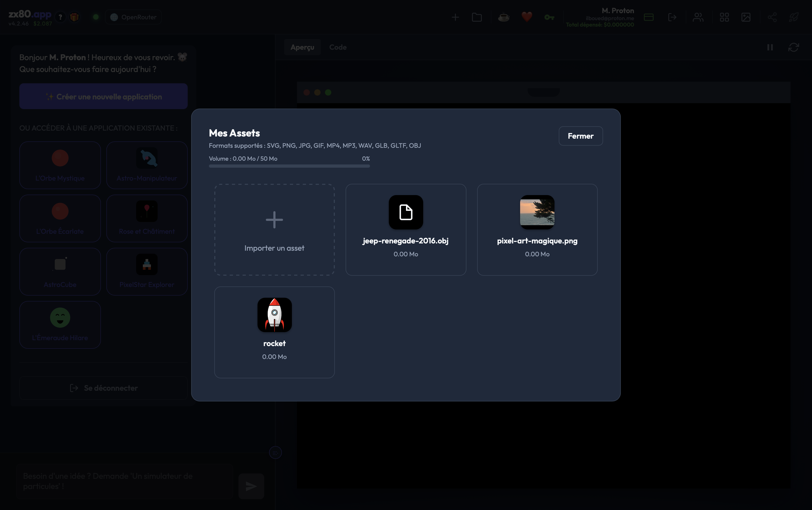Open the PixelStar Explorer app
This screenshot has height=510, width=812.
coord(147,272)
